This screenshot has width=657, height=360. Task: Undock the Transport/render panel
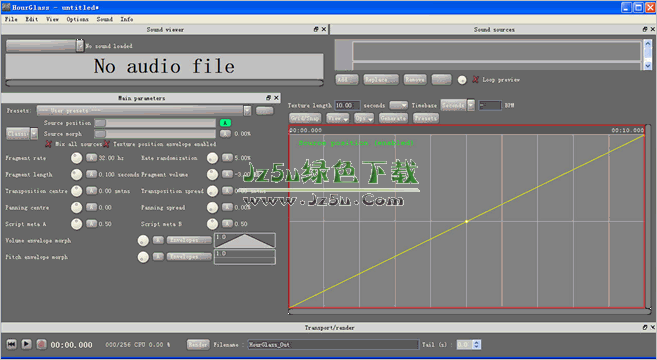click(x=645, y=327)
